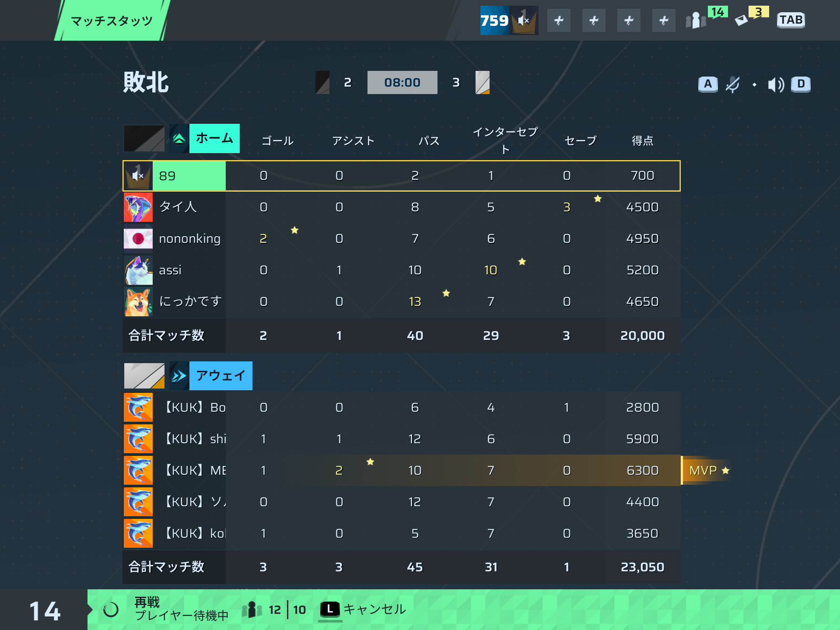Click the 敗北 result heading
The height and width of the screenshot is (630, 840).
point(146,82)
